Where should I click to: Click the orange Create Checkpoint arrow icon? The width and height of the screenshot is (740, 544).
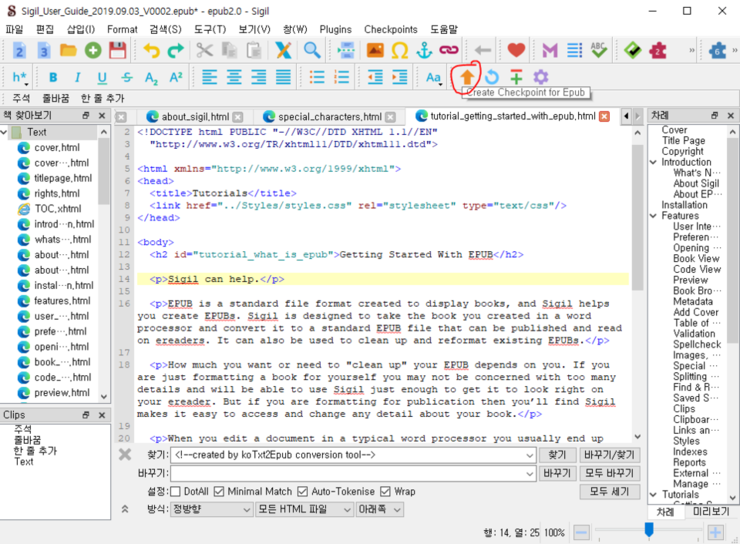pyautogui.click(x=467, y=77)
